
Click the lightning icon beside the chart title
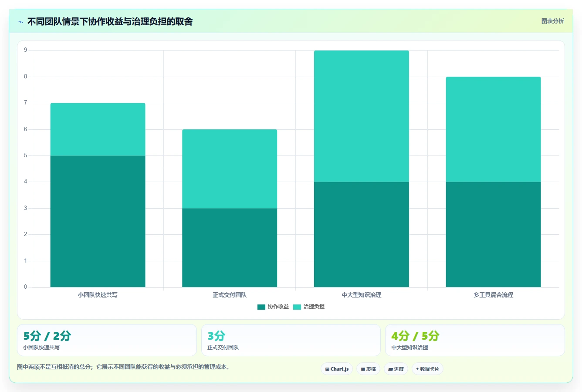point(20,21)
